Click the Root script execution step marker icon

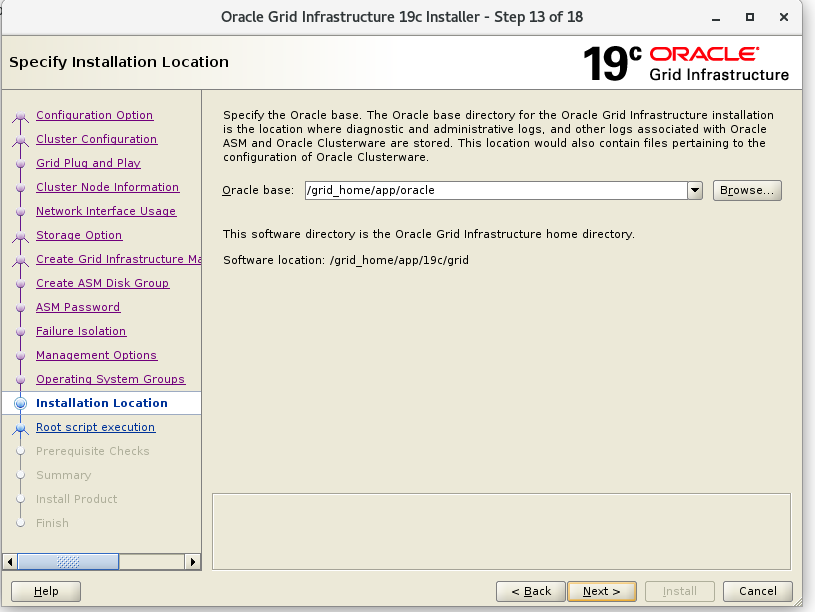20,428
